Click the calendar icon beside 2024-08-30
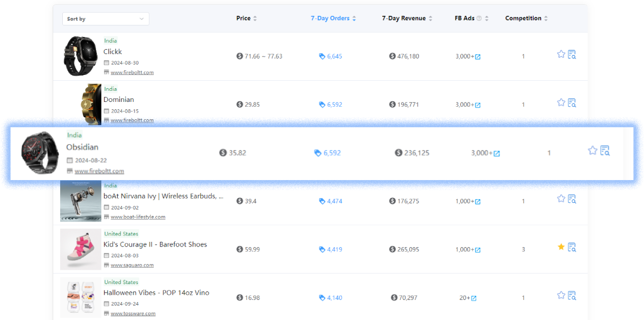Screen dimensions: 644x320 (106, 63)
